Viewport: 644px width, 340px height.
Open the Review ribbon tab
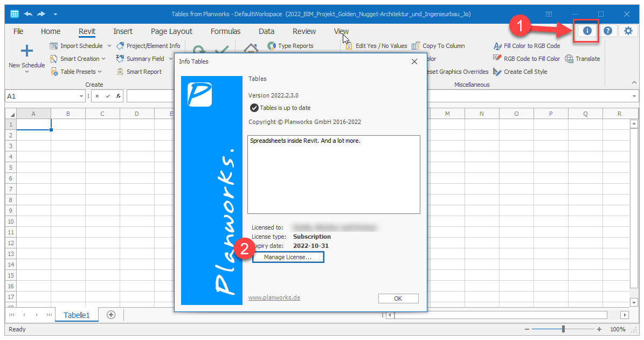304,31
